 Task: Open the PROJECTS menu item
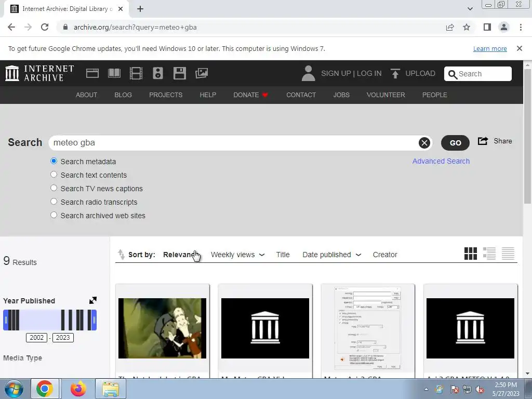coord(166,95)
